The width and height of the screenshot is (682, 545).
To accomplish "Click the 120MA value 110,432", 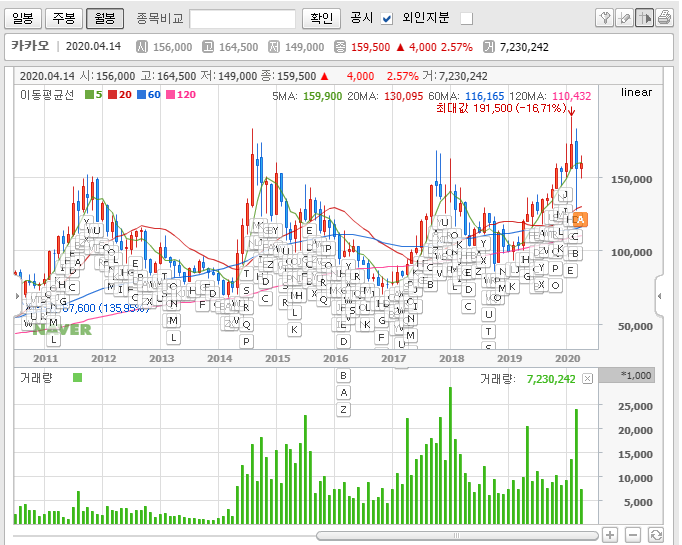I will (x=572, y=96).
